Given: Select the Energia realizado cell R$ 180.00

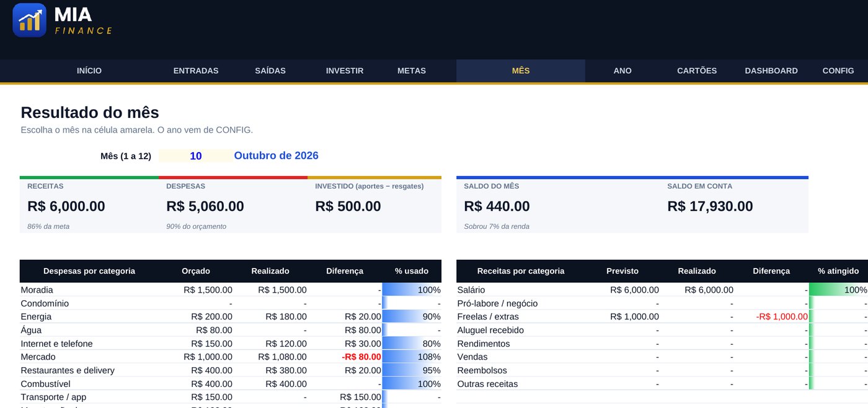Looking at the screenshot, I should pos(286,317).
